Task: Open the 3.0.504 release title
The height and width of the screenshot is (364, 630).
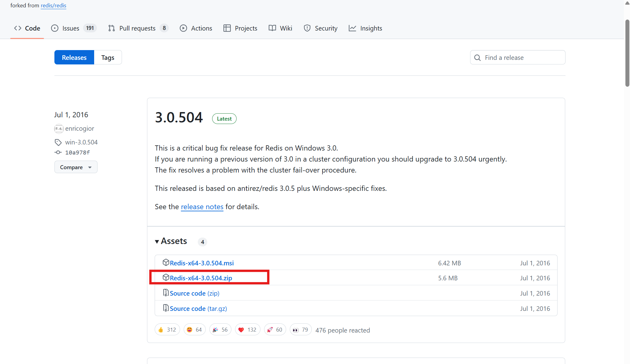Action: [179, 118]
